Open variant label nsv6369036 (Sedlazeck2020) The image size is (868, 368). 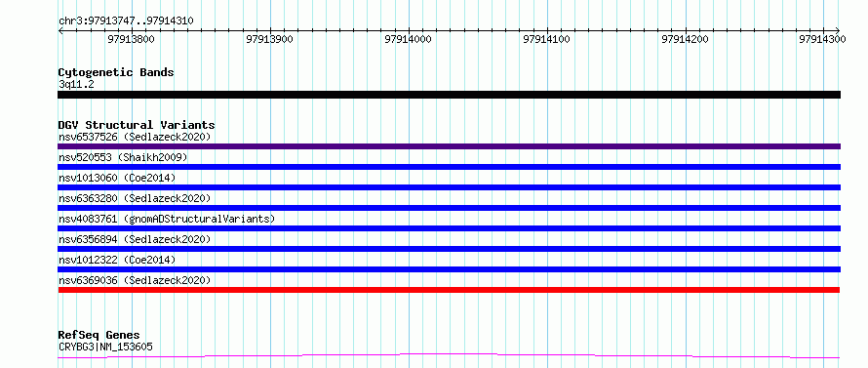point(135,280)
